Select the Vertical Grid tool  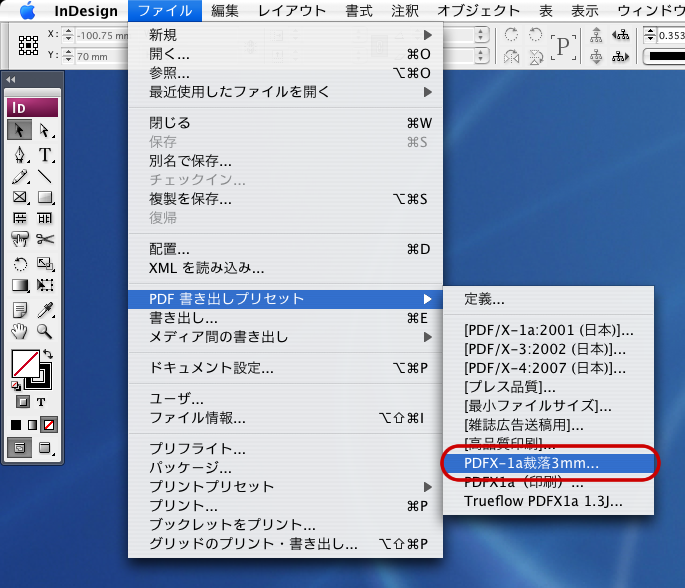(x=45, y=218)
